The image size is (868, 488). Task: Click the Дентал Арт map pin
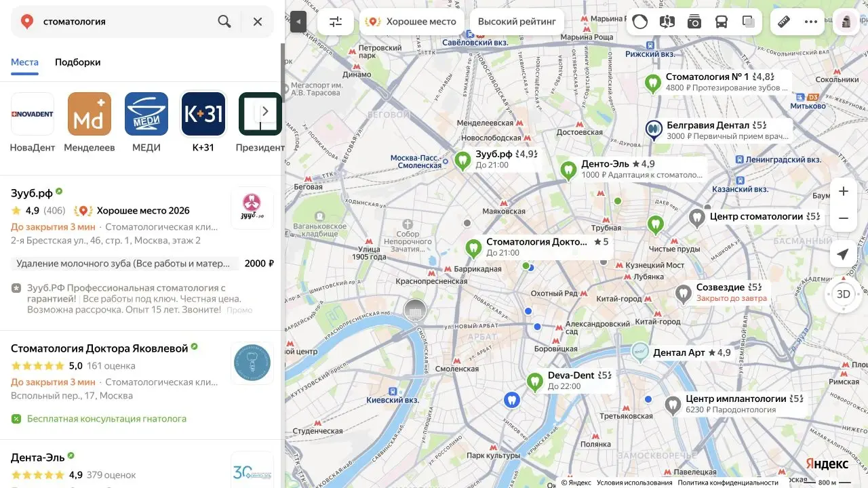tap(639, 352)
